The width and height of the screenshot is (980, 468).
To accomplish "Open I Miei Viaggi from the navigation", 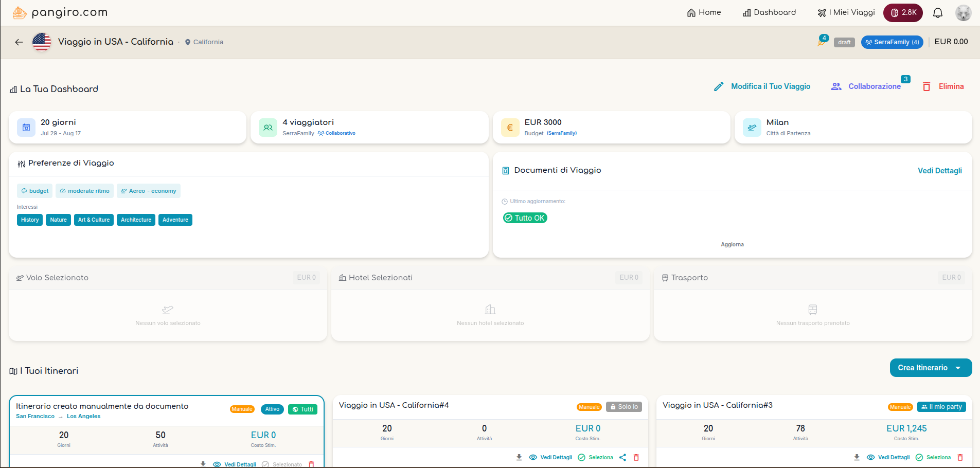I will (845, 12).
